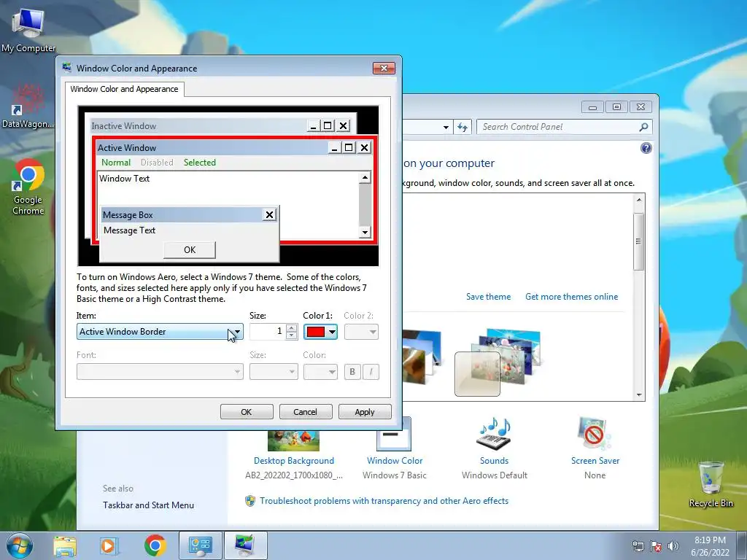
Task: Open Troubleshoot transparency and Aero effects link
Action: (384, 501)
